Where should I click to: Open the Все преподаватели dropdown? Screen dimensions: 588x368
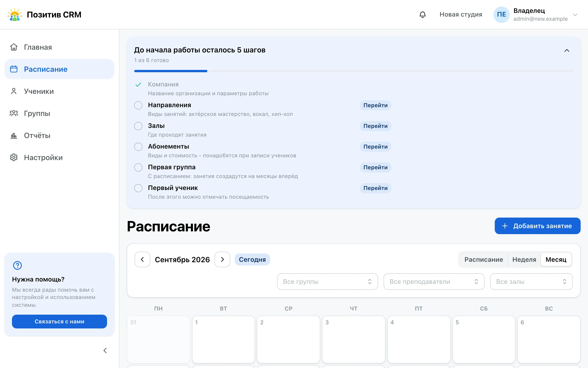pos(434,282)
